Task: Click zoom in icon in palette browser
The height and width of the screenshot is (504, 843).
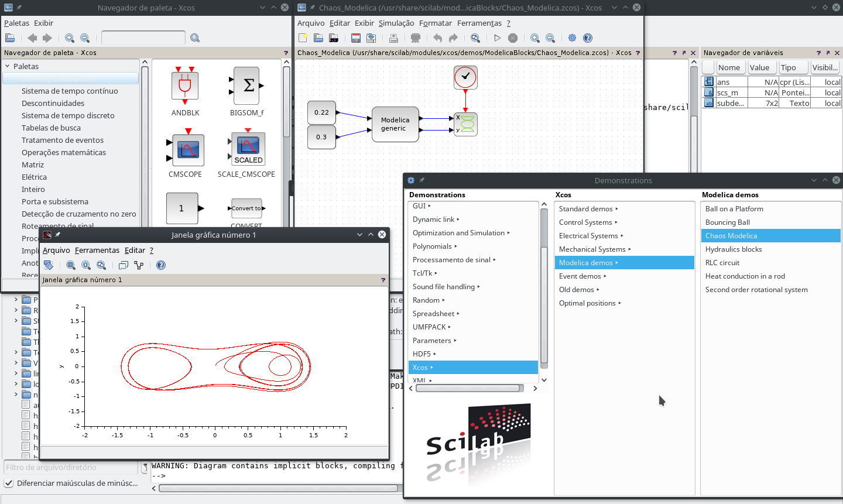Action: coord(70,38)
